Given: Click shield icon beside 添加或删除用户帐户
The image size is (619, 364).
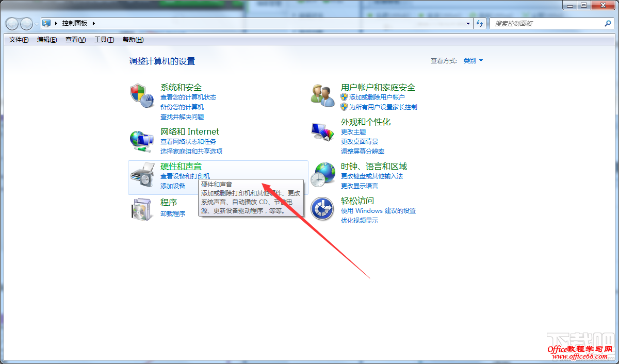Looking at the screenshot, I should tap(344, 97).
